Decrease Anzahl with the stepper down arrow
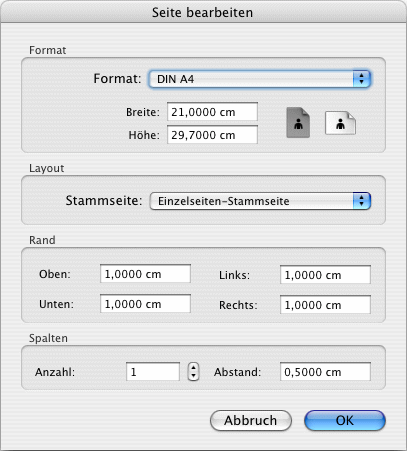The width and height of the screenshot is (407, 451). [x=193, y=376]
